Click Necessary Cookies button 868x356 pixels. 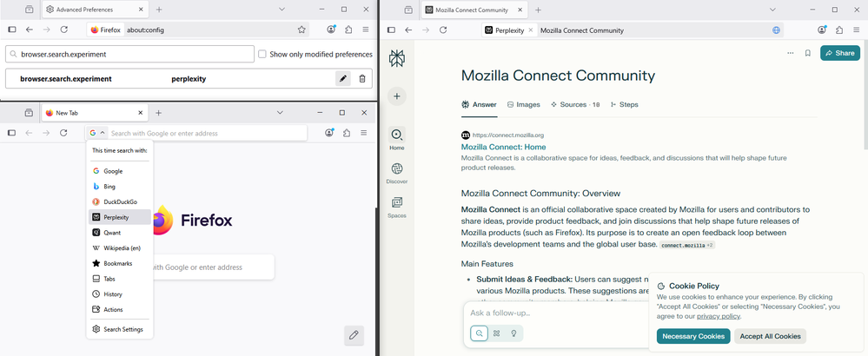693,336
